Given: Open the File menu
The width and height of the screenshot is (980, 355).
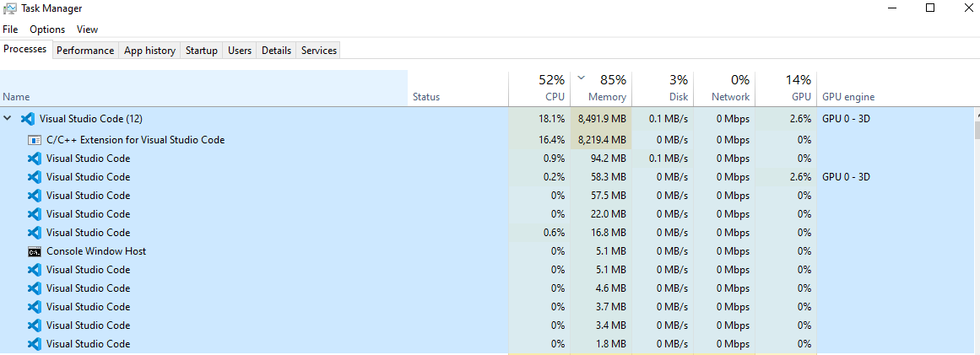Looking at the screenshot, I should (11, 30).
